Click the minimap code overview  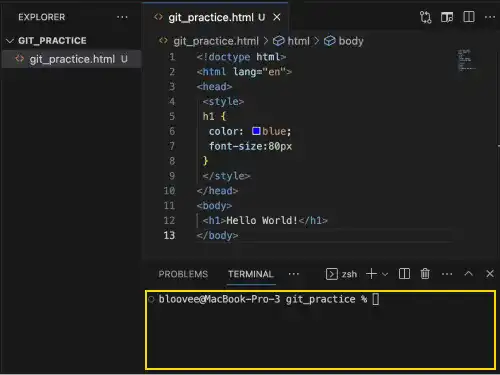pos(466,60)
